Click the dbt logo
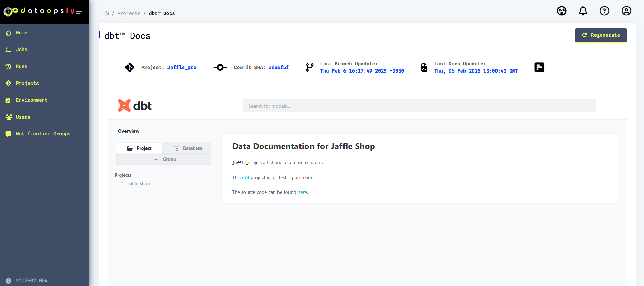 click(135, 106)
